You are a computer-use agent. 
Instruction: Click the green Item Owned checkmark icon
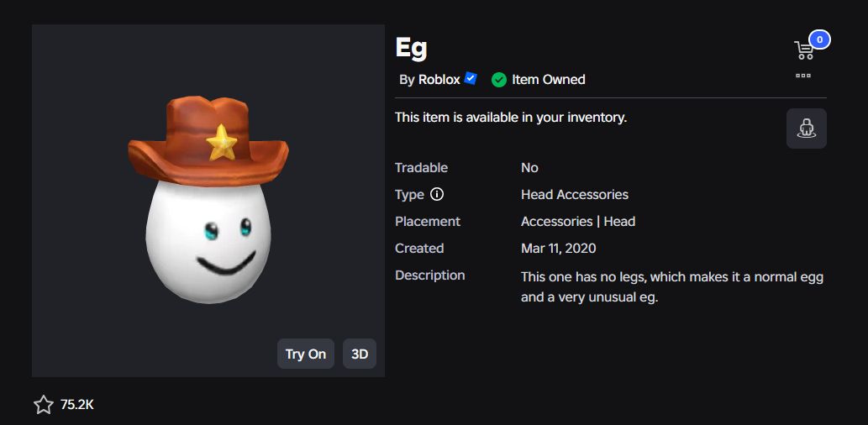pos(499,80)
